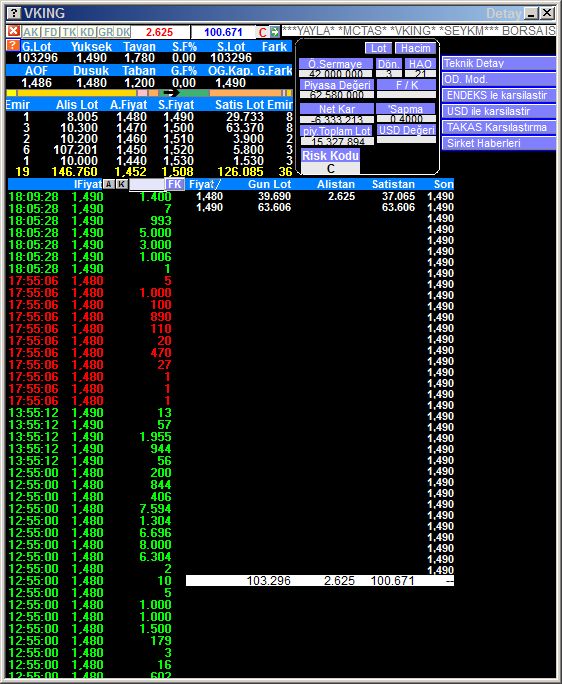Click the title bar help question mark icon
Viewport: 562px width, 684px height.
14,13
